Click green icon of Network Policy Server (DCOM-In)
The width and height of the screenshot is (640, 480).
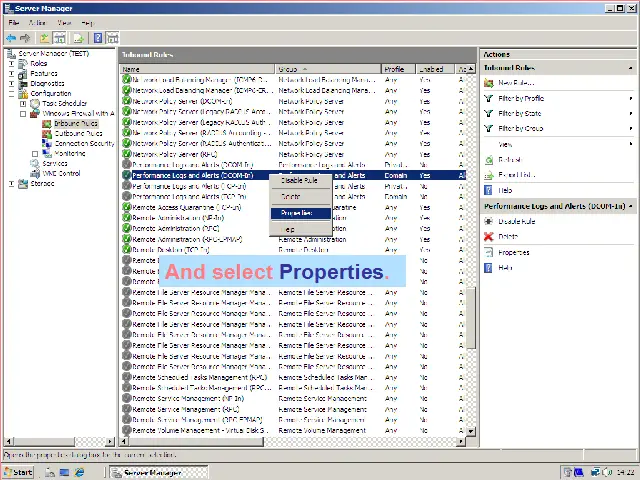click(126, 101)
